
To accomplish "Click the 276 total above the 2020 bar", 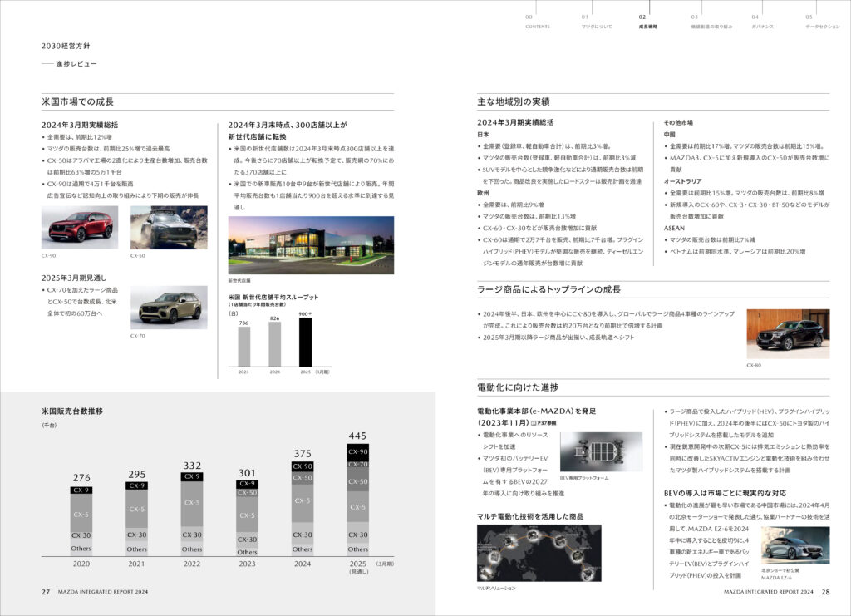I will (x=81, y=478).
